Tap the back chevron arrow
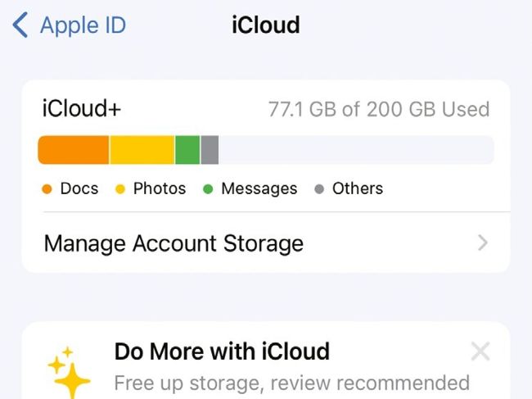The image size is (532, 399). point(20,25)
